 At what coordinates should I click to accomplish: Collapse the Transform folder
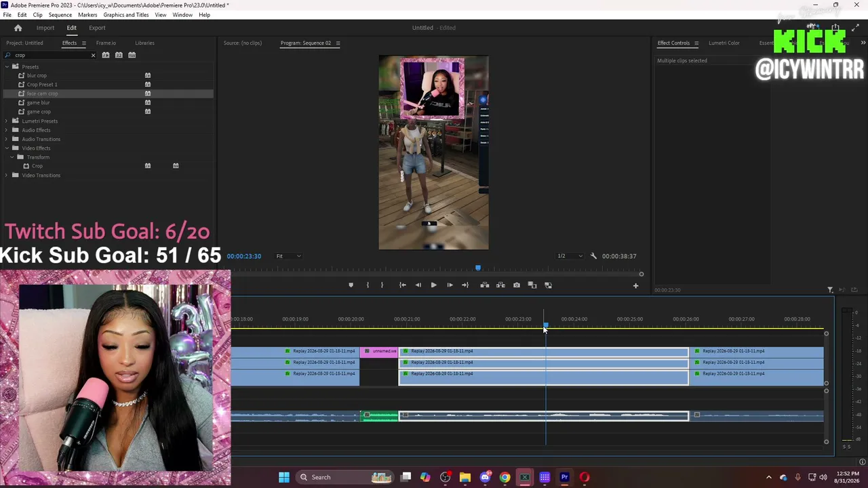point(12,157)
